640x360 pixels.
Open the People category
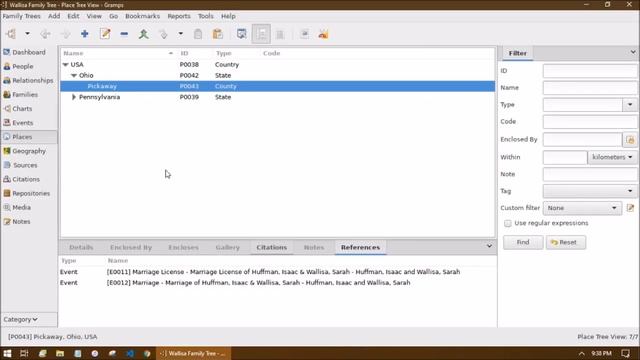pos(29,66)
